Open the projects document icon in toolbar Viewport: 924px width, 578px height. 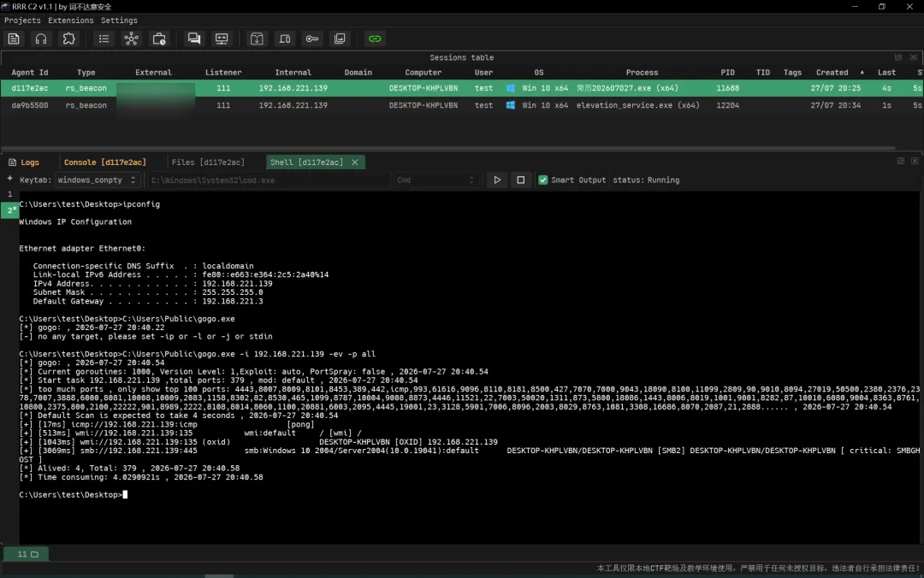[14, 38]
